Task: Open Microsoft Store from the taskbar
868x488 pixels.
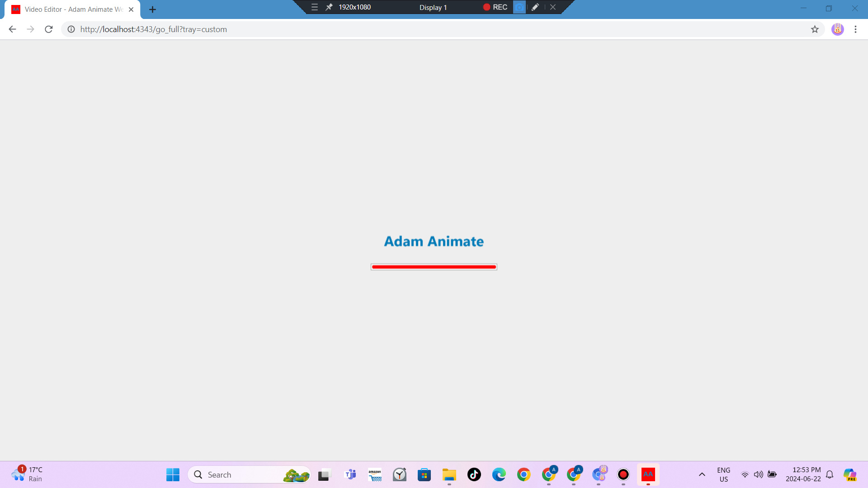Action: 424,475
